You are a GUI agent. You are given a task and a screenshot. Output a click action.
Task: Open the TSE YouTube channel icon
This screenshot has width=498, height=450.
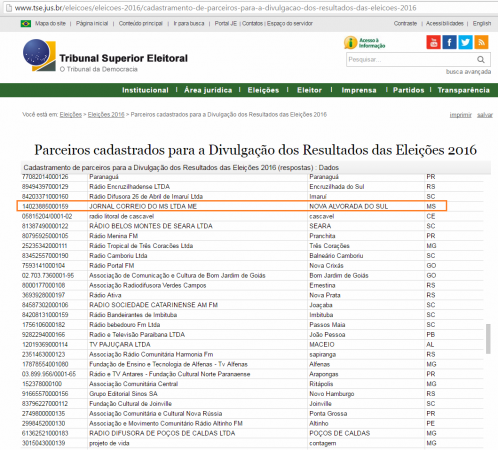[433, 42]
